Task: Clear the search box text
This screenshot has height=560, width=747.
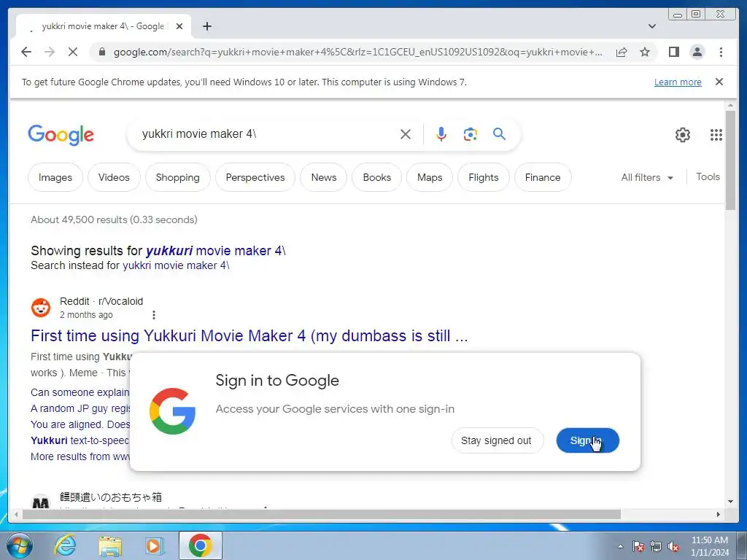Action: point(406,134)
